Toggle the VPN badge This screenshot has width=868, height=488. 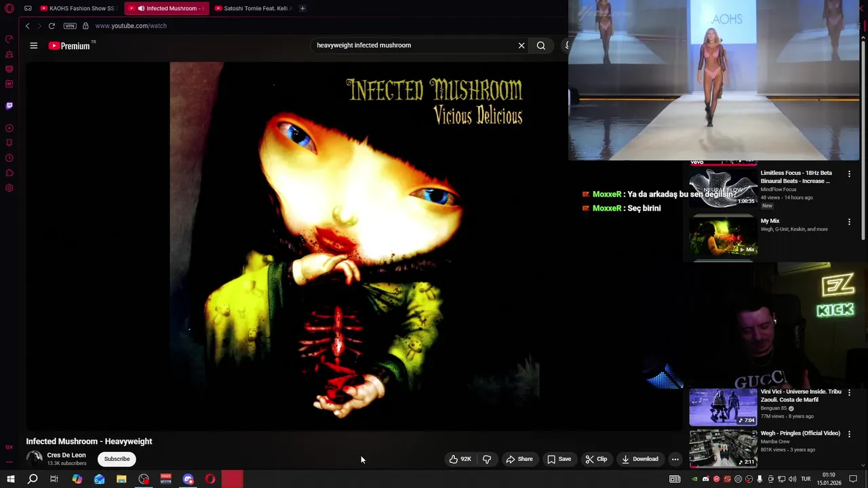click(70, 26)
